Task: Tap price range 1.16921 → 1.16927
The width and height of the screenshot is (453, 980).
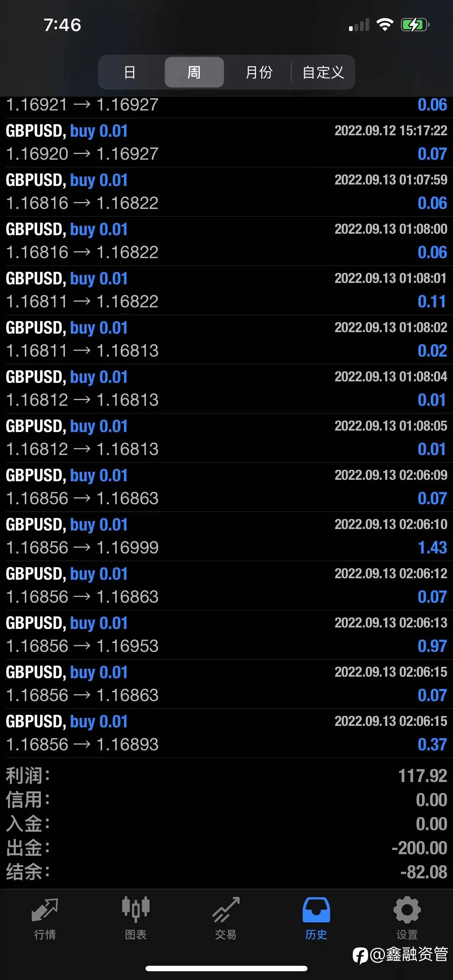Action: pos(82,105)
